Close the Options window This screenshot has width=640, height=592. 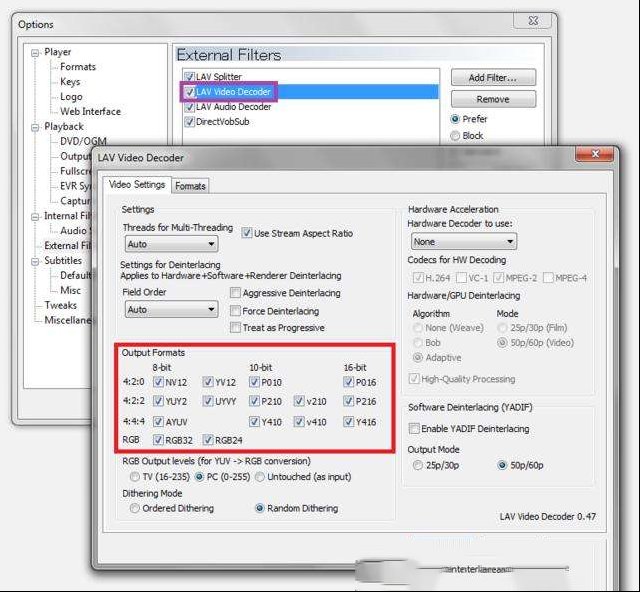(x=533, y=21)
